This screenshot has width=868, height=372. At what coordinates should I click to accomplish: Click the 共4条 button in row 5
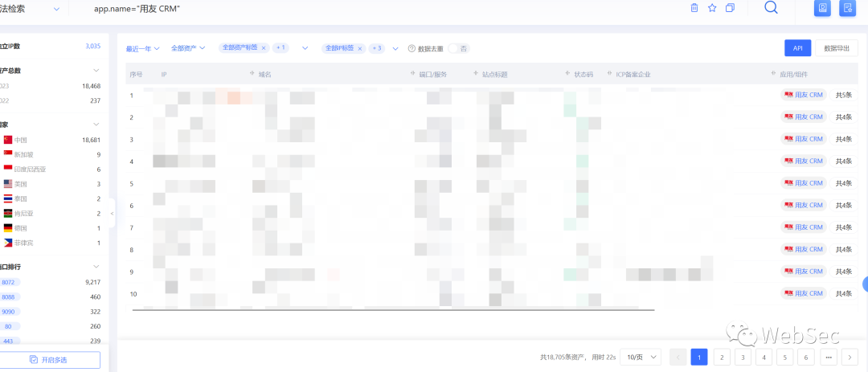(x=843, y=183)
